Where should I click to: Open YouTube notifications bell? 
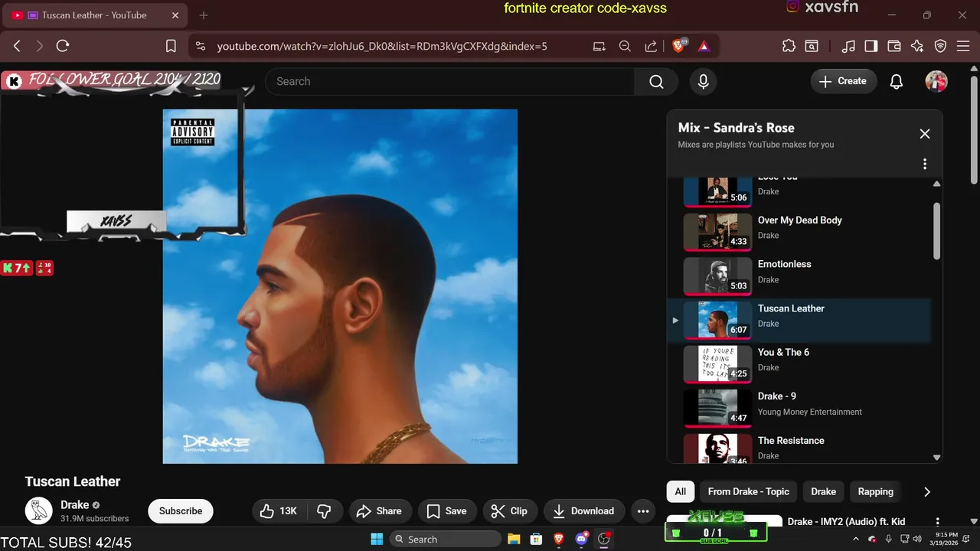[x=896, y=81]
